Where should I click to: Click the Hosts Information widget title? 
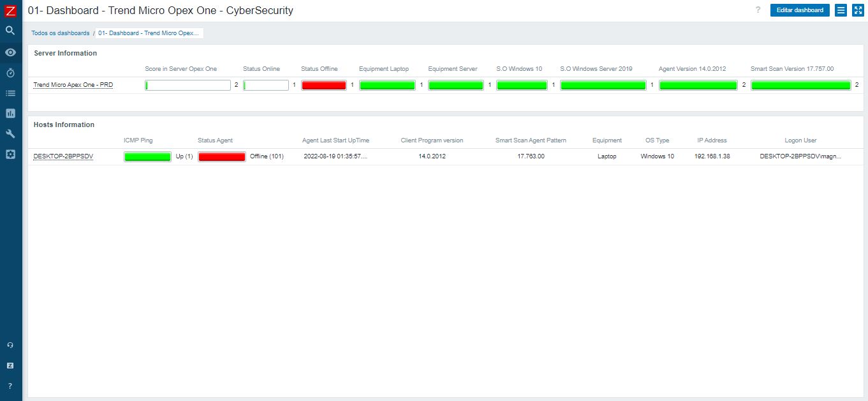pos(64,125)
